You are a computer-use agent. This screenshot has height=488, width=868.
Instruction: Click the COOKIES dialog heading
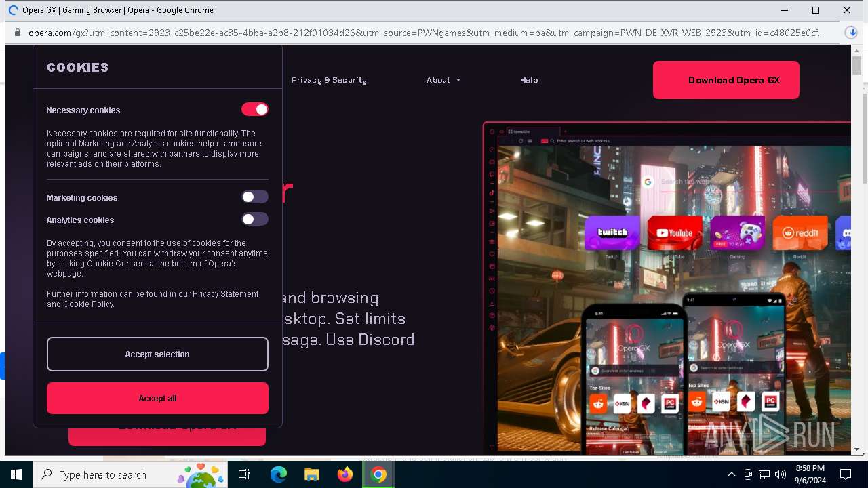coord(78,67)
